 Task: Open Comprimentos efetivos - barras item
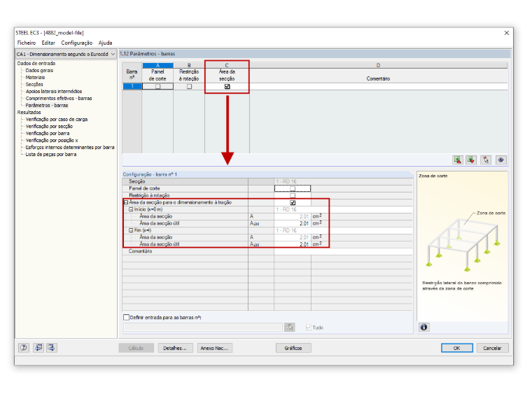(59, 99)
